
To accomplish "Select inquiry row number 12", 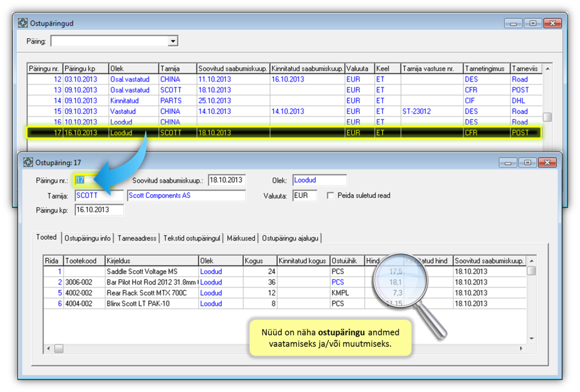I will (284, 79).
